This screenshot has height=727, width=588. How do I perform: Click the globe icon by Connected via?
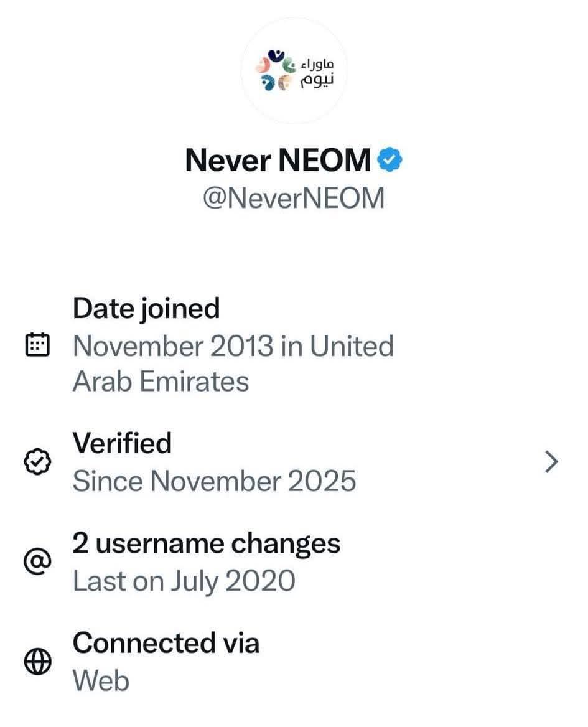click(x=37, y=662)
